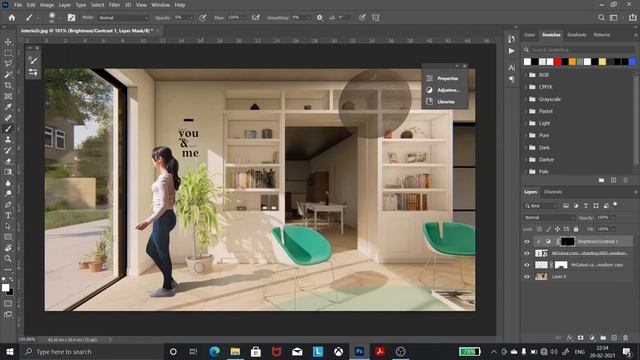Select the Lasso tool
This screenshot has height=360, width=640.
pos(8,64)
